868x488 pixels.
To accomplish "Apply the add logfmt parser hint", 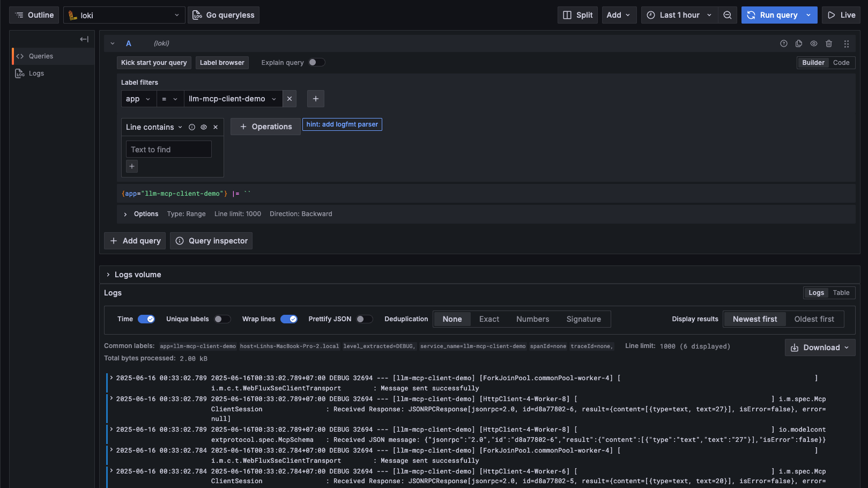I will coord(342,124).
